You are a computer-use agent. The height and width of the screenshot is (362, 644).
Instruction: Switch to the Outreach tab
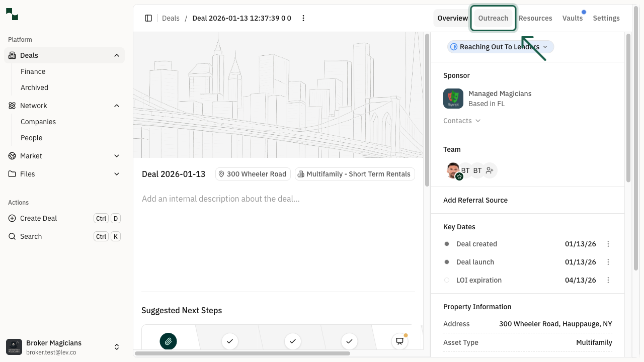[493, 18]
